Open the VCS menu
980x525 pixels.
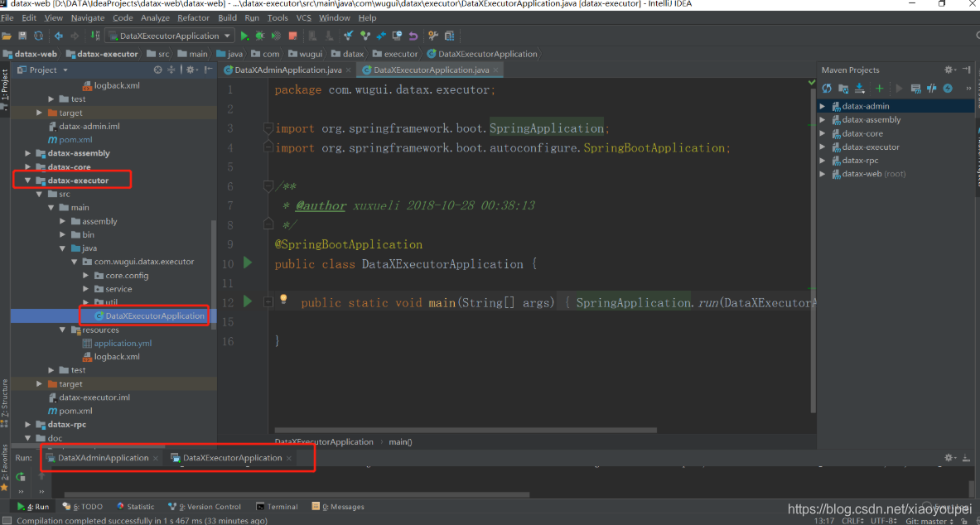point(304,18)
